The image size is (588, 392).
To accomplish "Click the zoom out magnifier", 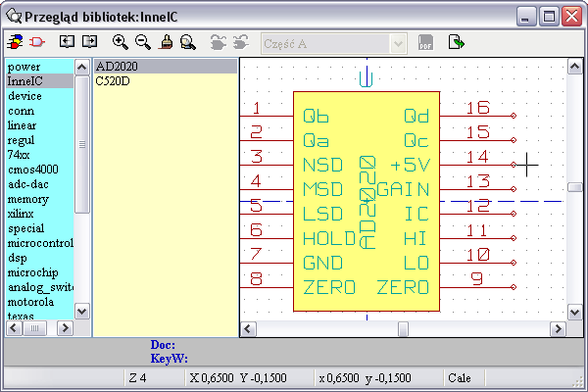I will (143, 42).
